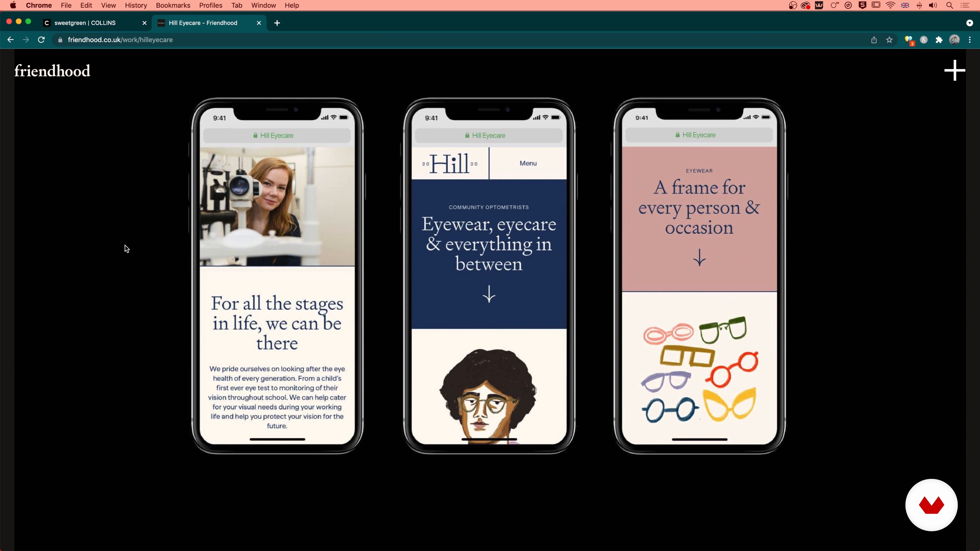Click the lock icon in address bar
The height and width of the screenshot is (551, 980).
60,40
